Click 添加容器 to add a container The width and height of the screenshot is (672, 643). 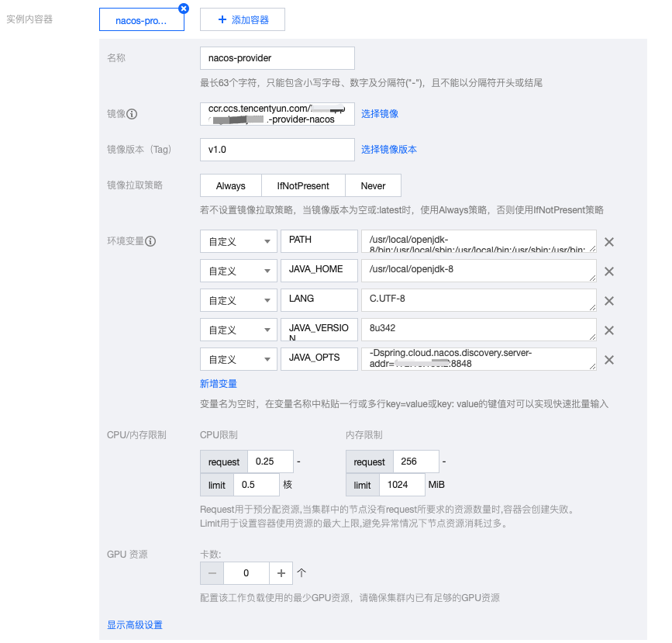point(243,20)
